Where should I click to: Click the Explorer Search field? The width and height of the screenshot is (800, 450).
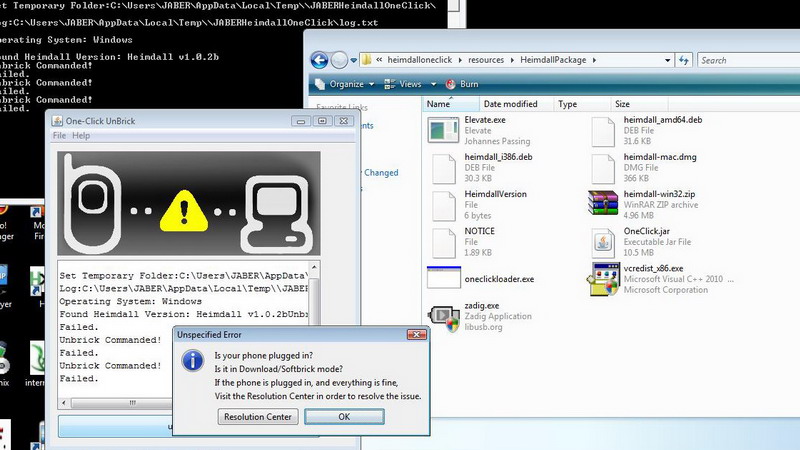tap(748, 60)
